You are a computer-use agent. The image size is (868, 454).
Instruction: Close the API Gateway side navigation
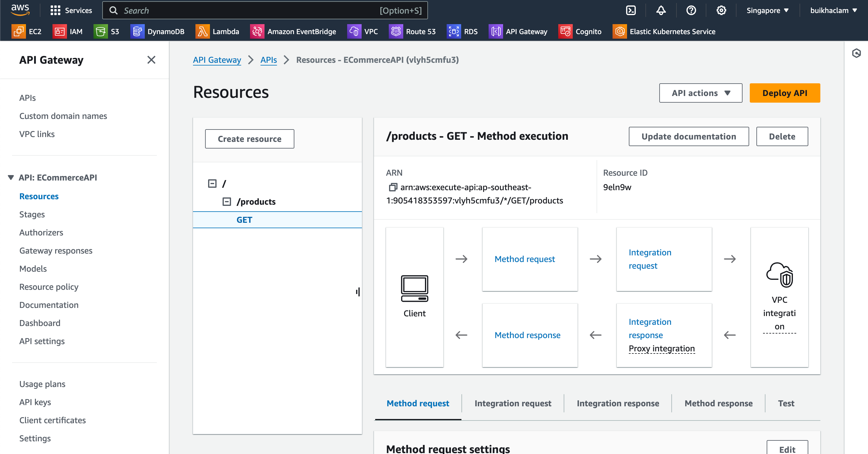[x=151, y=60]
